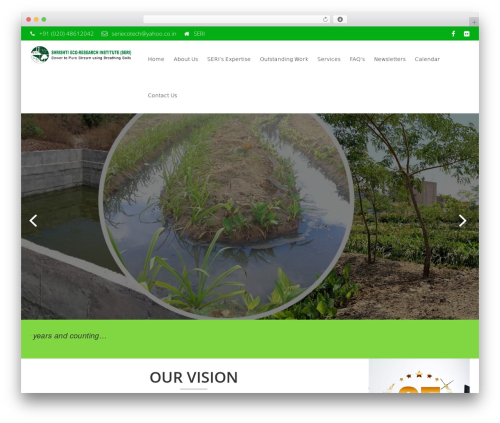Open the Contact Us menu item
This screenshot has height=423, width=500.
coord(162,95)
